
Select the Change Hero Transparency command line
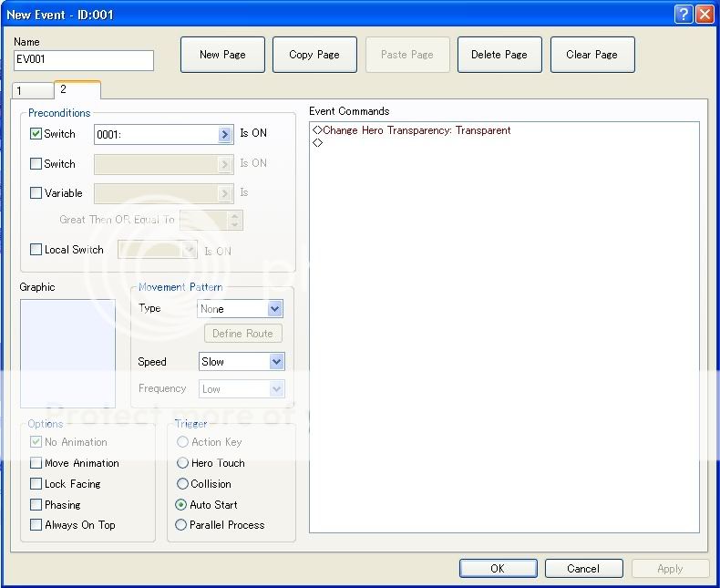click(416, 130)
